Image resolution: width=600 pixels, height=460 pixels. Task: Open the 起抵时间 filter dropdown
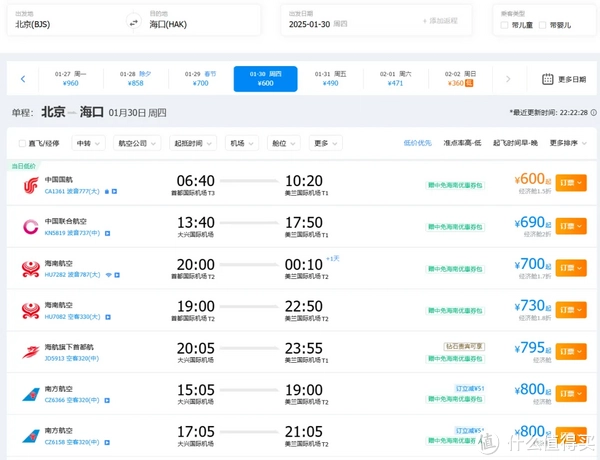pyautogui.click(x=193, y=143)
